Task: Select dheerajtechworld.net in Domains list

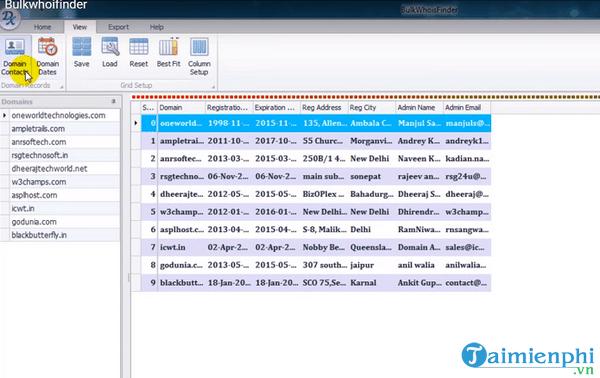Action: pyautogui.click(x=64, y=169)
